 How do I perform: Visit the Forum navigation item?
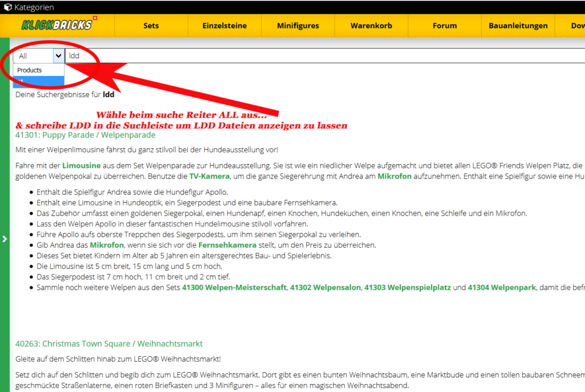coord(444,26)
